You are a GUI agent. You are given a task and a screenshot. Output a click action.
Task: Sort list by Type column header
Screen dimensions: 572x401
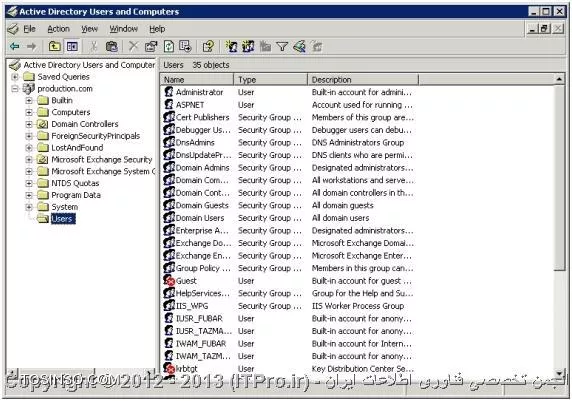(x=271, y=79)
